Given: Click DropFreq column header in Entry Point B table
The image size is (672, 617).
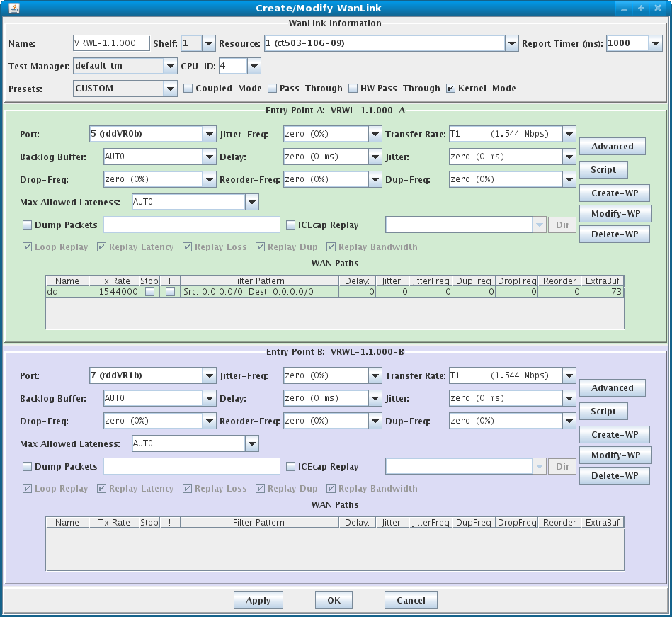Looking at the screenshot, I should pyautogui.click(x=516, y=522).
